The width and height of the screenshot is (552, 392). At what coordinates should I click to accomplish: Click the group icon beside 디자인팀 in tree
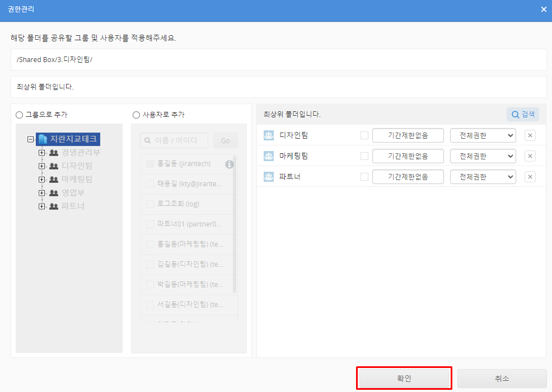54,166
